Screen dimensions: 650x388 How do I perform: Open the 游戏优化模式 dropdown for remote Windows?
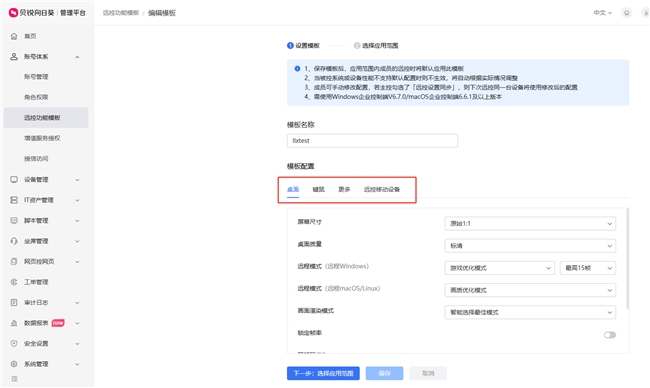click(500, 268)
